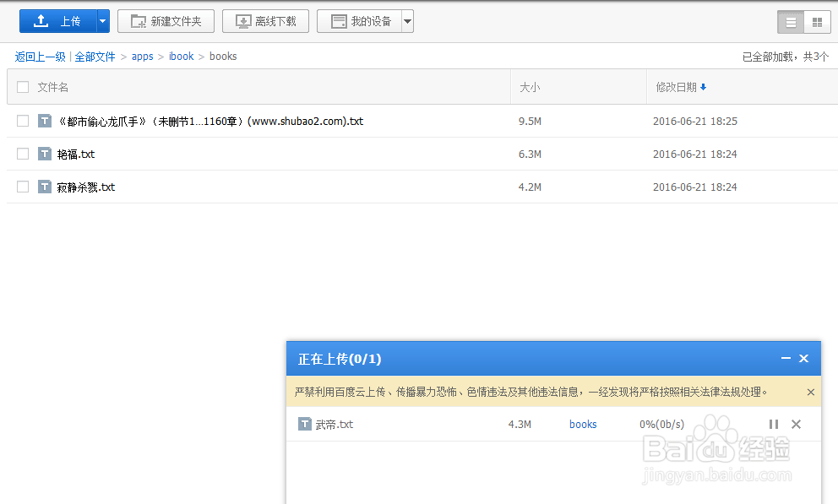Open the apps breadcrumb link
838x504 pixels.
[x=142, y=57]
